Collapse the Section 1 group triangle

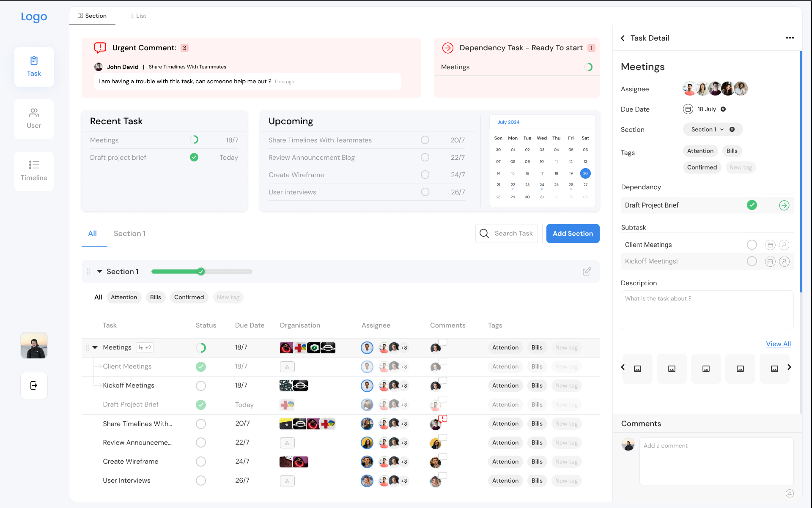(100, 271)
